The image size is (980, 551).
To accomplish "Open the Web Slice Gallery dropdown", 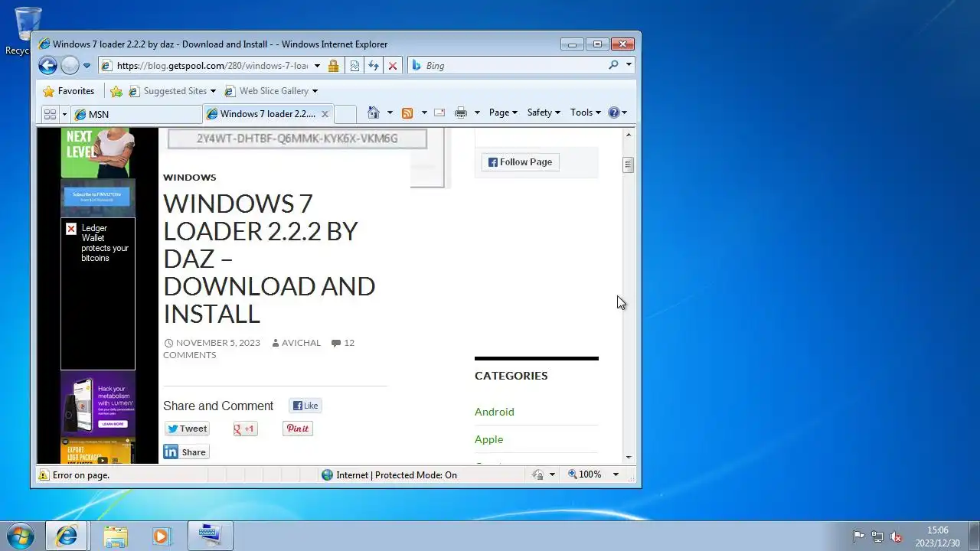I will (x=271, y=91).
